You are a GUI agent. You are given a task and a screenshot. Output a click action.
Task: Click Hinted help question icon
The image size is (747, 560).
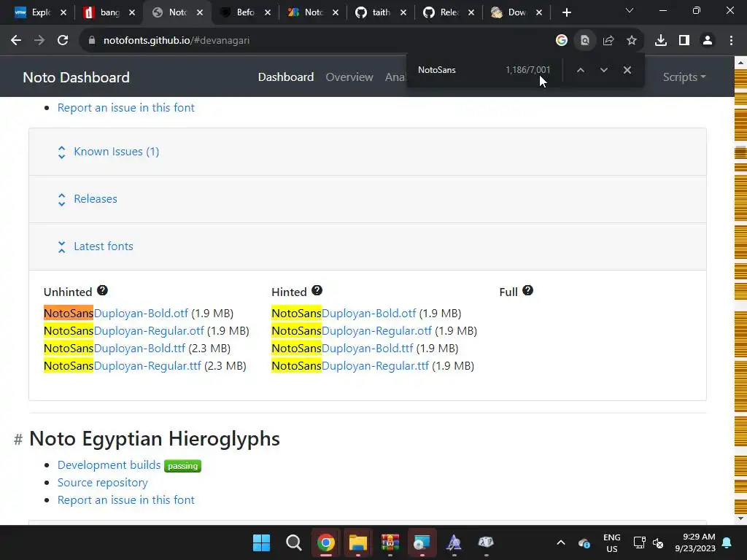coord(317,290)
